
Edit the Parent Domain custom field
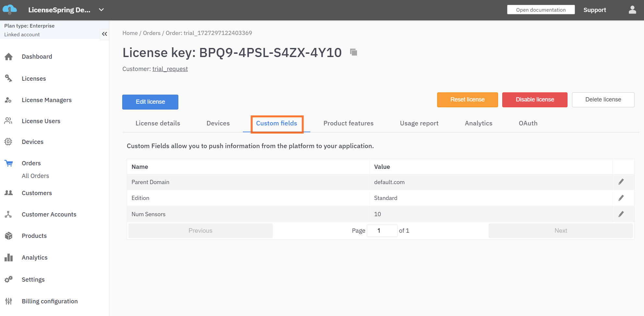coord(621,182)
